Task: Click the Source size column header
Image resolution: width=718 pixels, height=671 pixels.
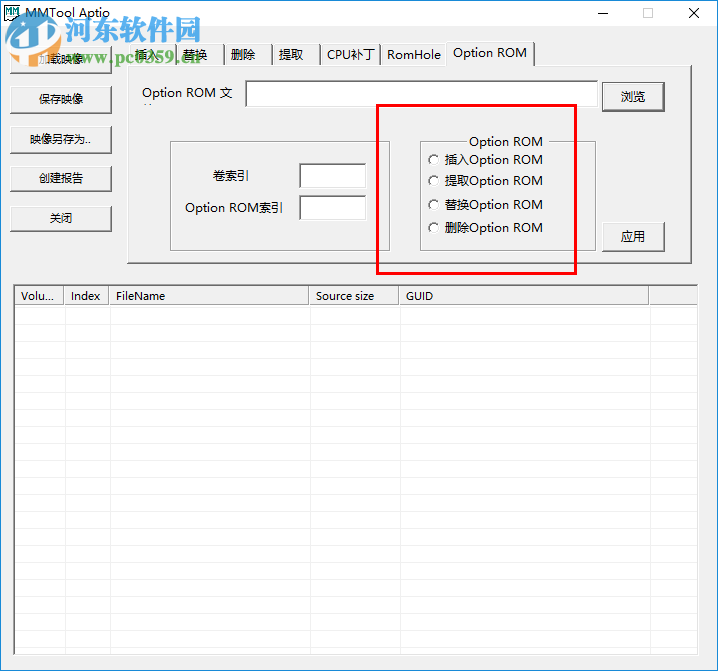Action: point(354,296)
